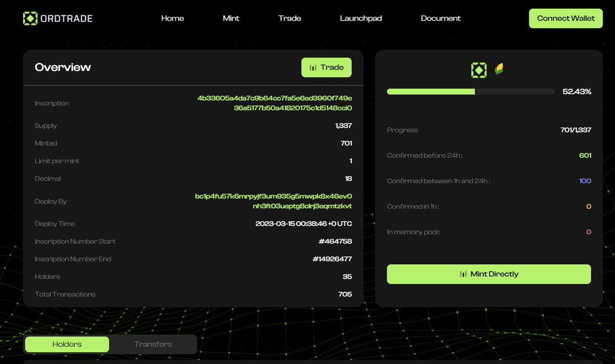
Task: Click the Total Transactions value 705
Action: (x=345, y=294)
